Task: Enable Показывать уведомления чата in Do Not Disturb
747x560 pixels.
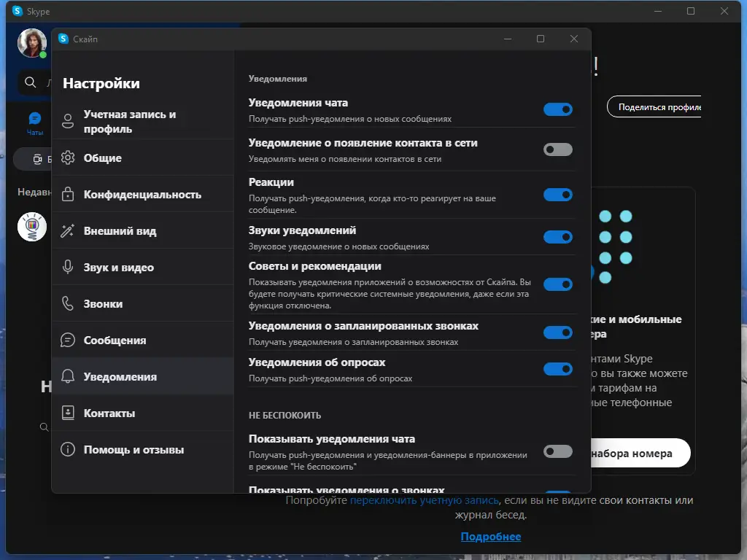Action: pos(557,451)
